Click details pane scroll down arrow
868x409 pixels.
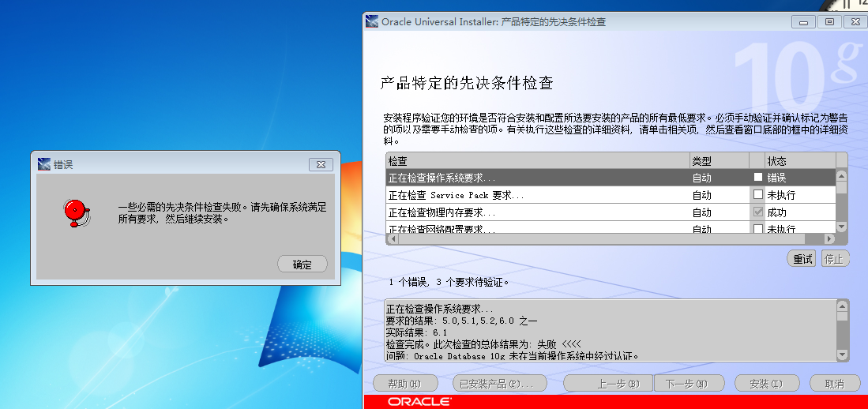(x=842, y=355)
